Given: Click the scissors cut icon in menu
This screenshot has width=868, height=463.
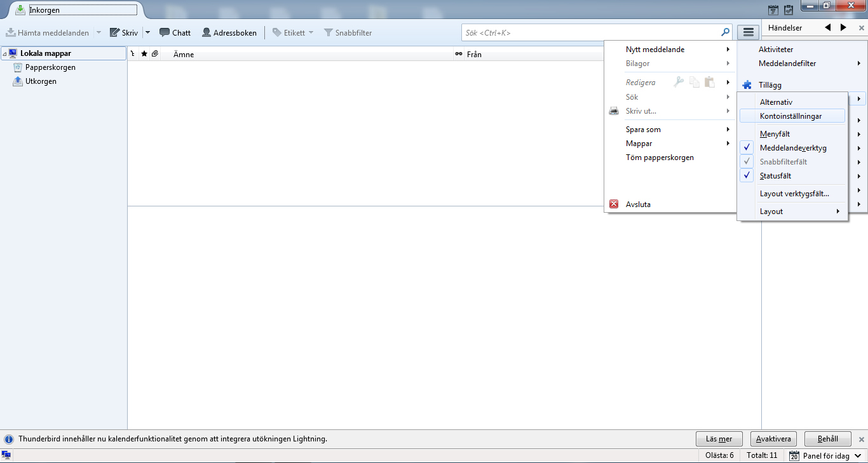Looking at the screenshot, I should (x=679, y=81).
